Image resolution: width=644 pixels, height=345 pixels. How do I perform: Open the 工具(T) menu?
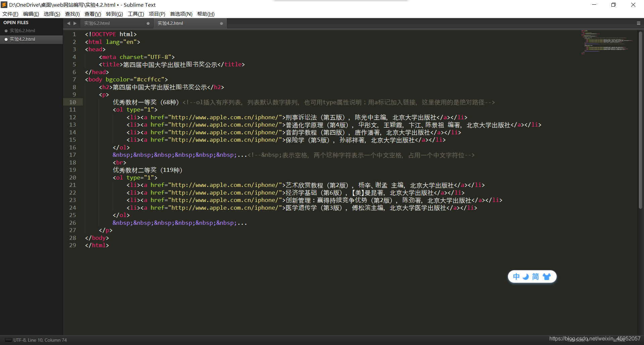(136, 14)
